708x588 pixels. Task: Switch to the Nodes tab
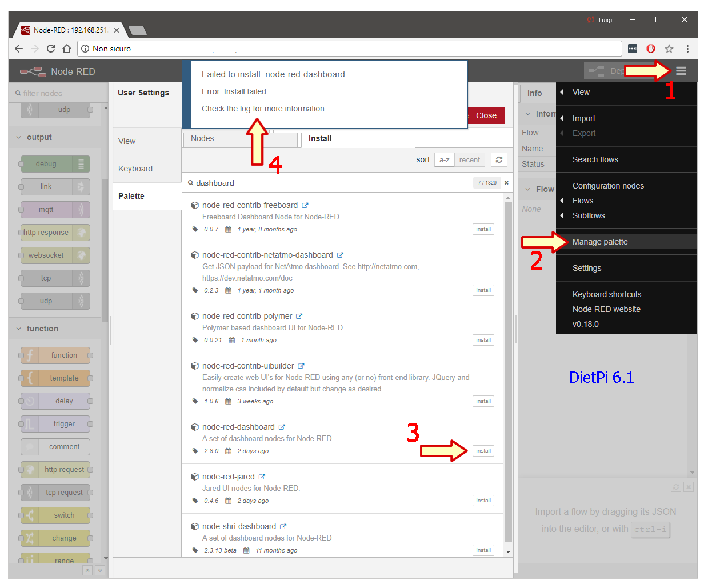[240, 139]
